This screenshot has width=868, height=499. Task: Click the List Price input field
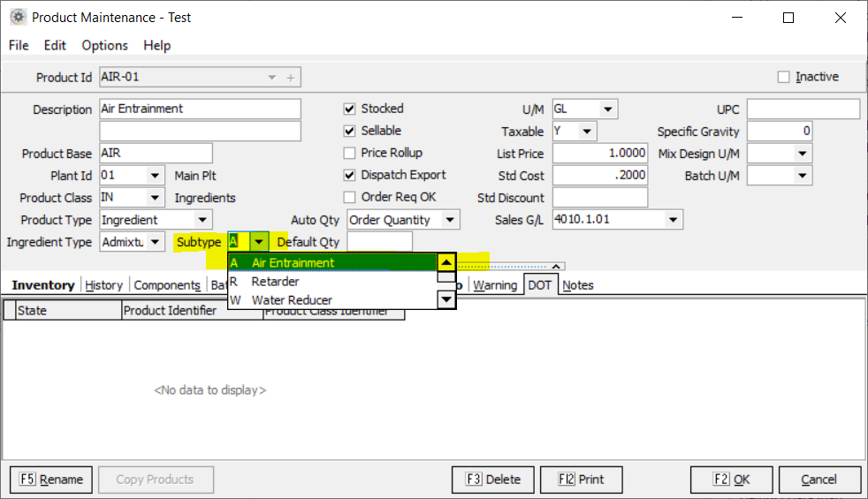(599, 154)
